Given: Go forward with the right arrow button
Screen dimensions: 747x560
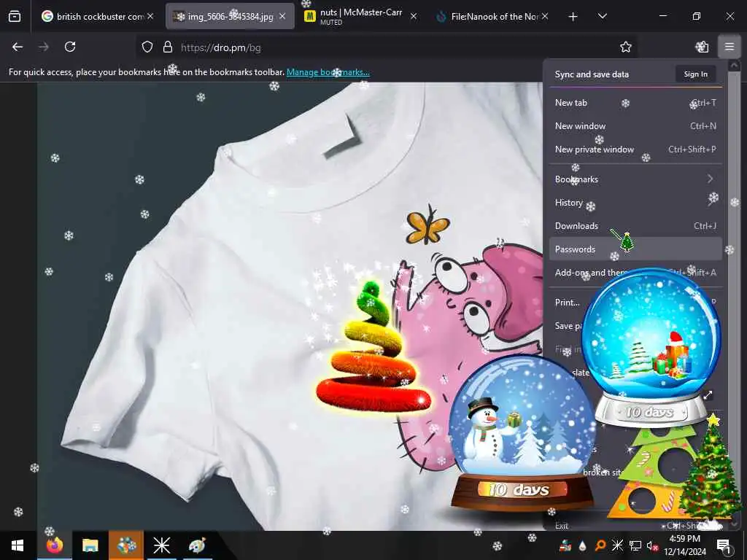Looking at the screenshot, I should pos(43,47).
